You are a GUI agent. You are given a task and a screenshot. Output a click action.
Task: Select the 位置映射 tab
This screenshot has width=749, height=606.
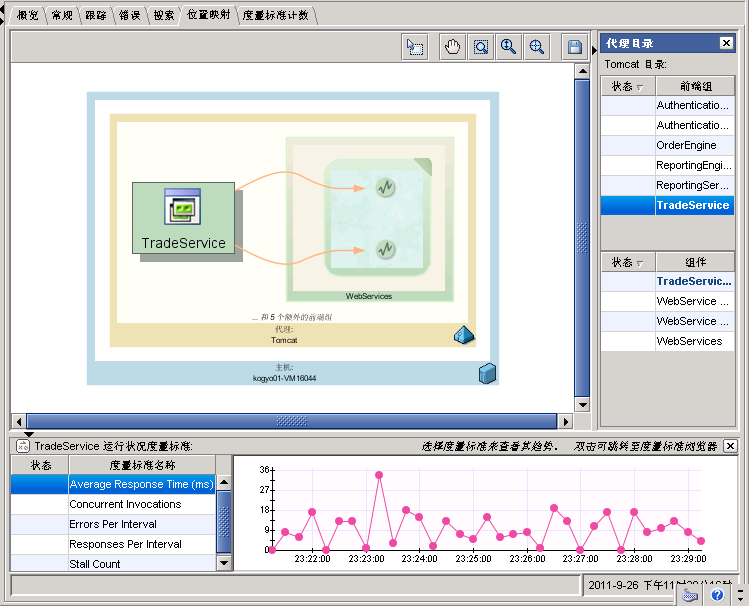[208, 15]
